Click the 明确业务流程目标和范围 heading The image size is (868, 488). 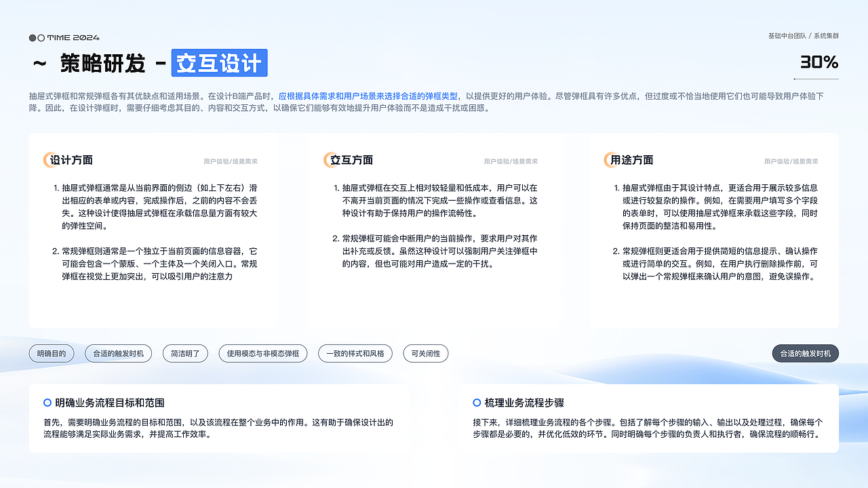(x=110, y=403)
